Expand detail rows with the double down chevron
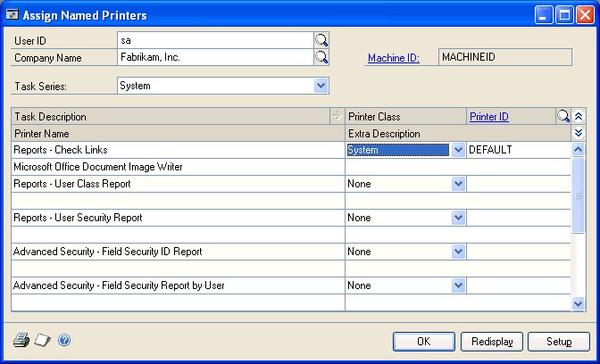Image resolution: width=600 pixels, height=364 pixels. tap(579, 133)
